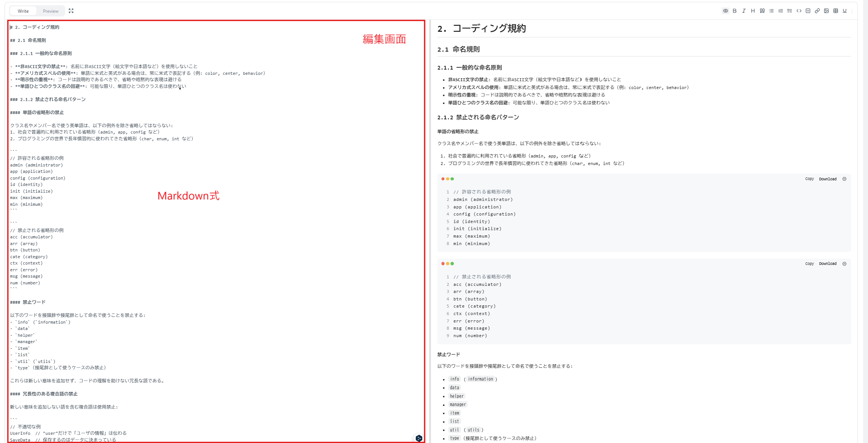The width and height of the screenshot is (868, 443).
Task: Insert inline code with the angle-brackets icon
Action: [799, 11]
